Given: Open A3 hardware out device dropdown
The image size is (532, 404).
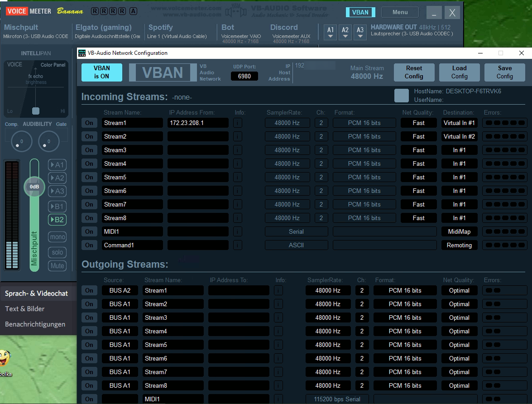Looking at the screenshot, I should coord(360,32).
